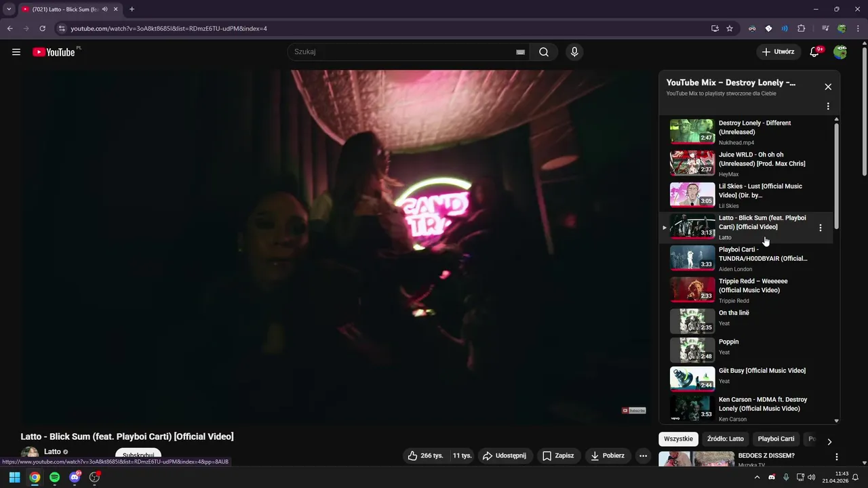Open Chrome profile avatar
Image resolution: width=868 pixels, height=488 pixels.
[x=842, y=28]
